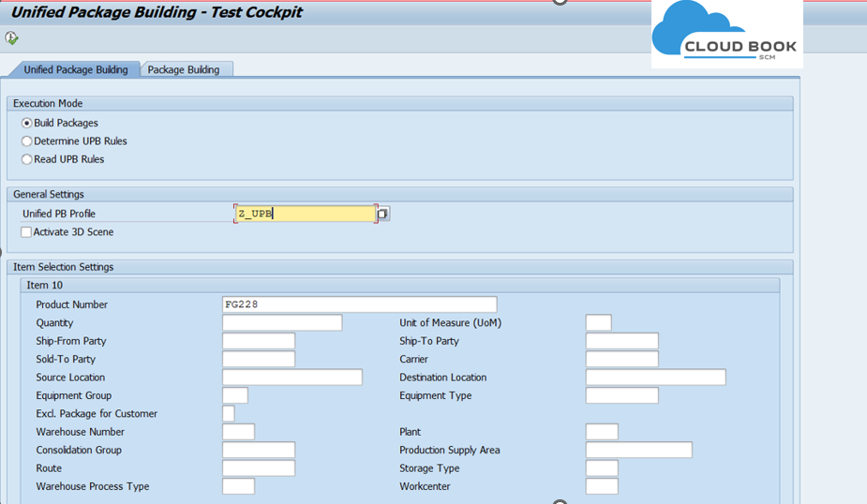Click the Unified PB Profile input field

coord(305,214)
